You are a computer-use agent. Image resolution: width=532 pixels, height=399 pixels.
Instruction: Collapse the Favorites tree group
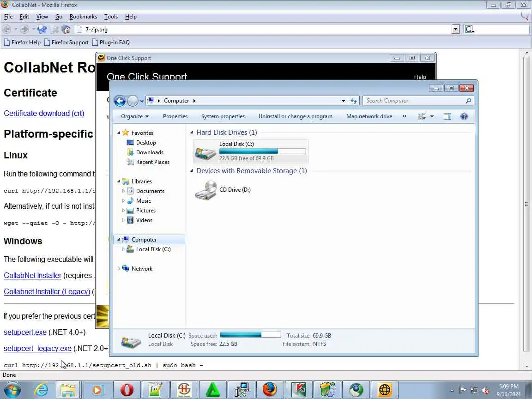pyautogui.click(x=118, y=133)
